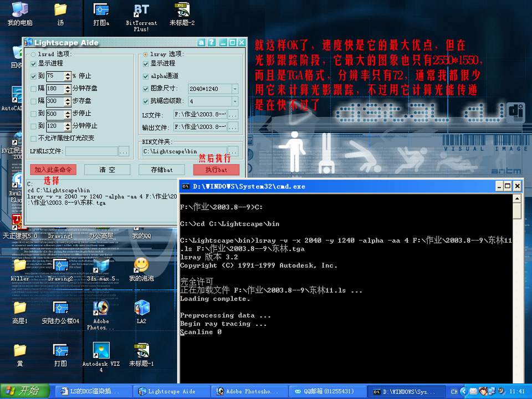532x399 pixels.
Task: Switch to LS的DOS渲染插 taskbar window
Action: (x=94, y=392)
